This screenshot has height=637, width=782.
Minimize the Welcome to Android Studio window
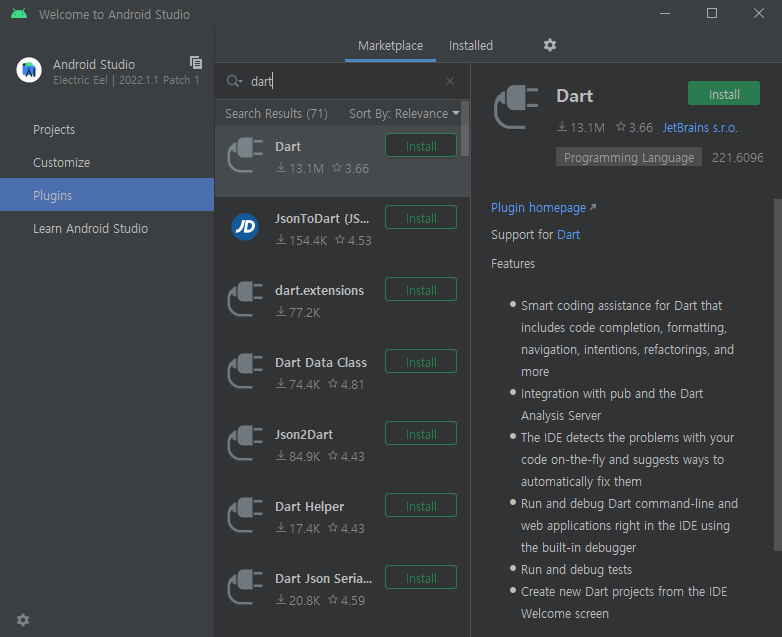point(665,13)
